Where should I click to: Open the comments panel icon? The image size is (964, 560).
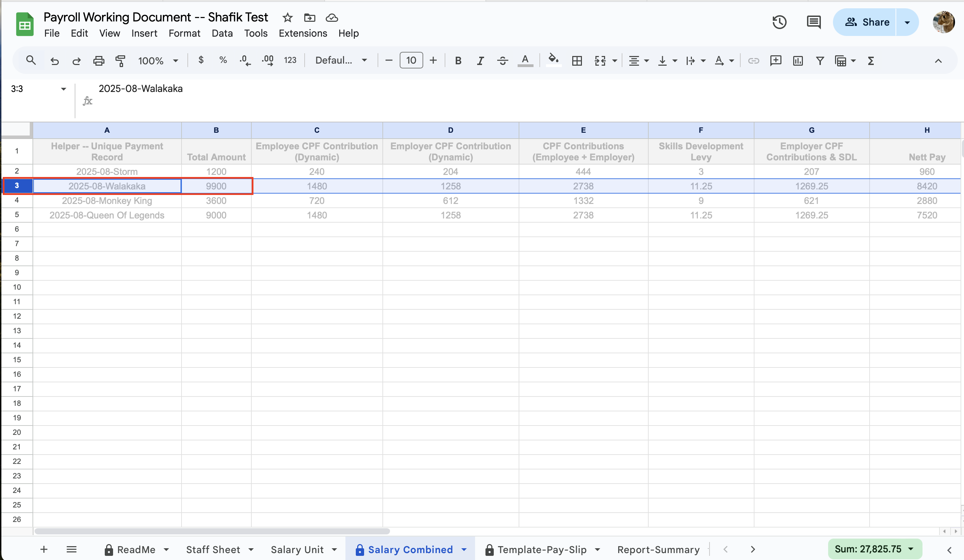[813, 22]
